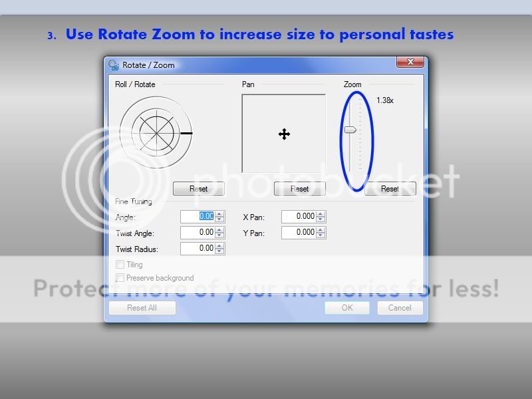Decrease Twist Radius with its down arrow
Image resolution: width=532 pixels, height=399 pixels.
point(219,251)
